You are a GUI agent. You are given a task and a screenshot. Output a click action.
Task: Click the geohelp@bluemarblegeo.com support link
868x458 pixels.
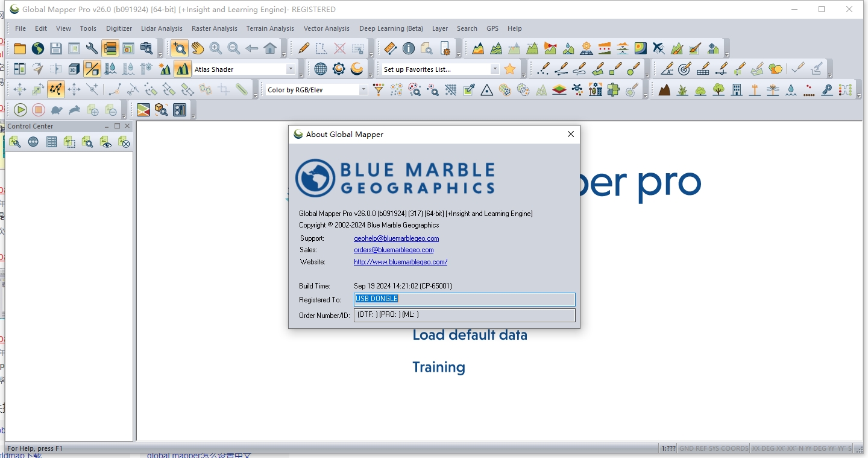tap(397, 238)
